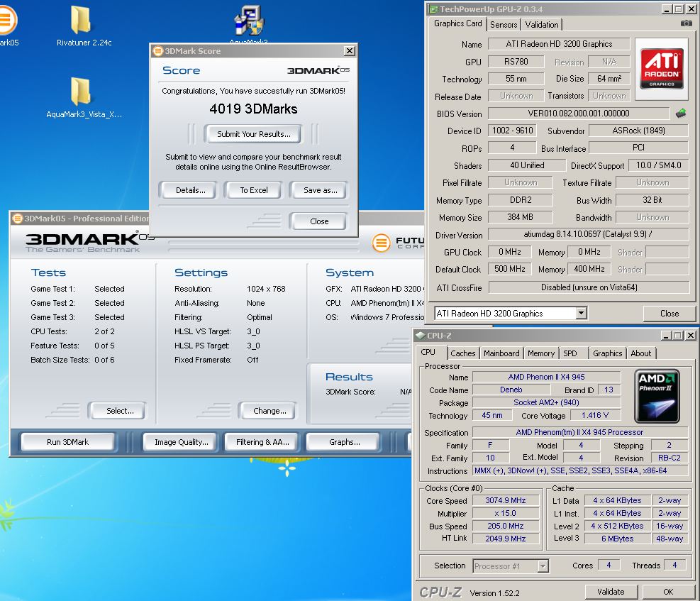Viewport: 700px width, 601px height.
Task: Click the GPU-Z Close button
Action: click(670, 314)
